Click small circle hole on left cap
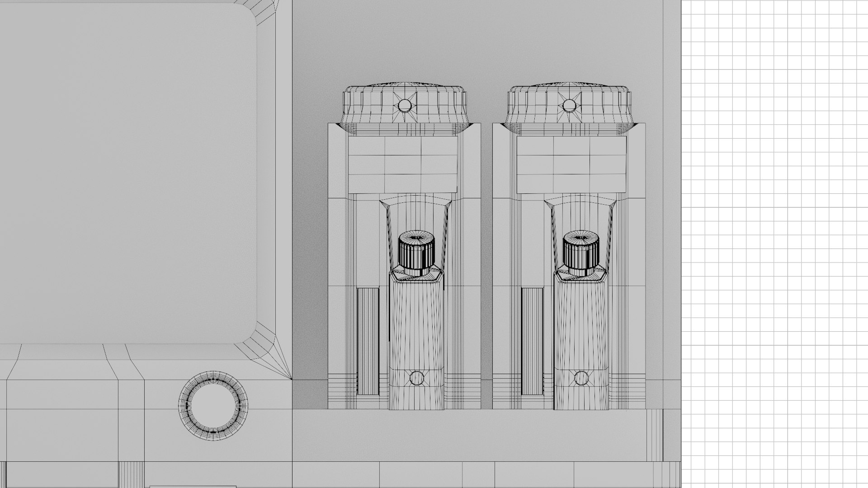Viewport: 868px width, 488px height. click(404, 106)
